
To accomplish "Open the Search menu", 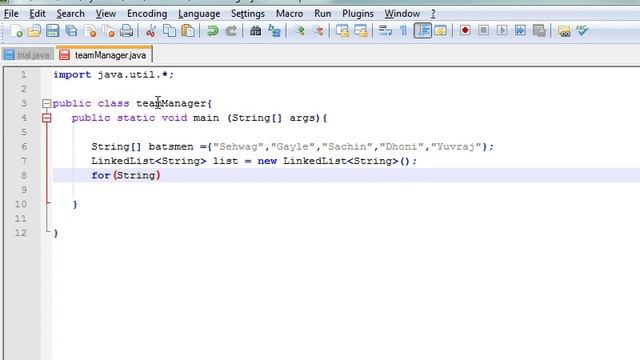I will 70,14.
